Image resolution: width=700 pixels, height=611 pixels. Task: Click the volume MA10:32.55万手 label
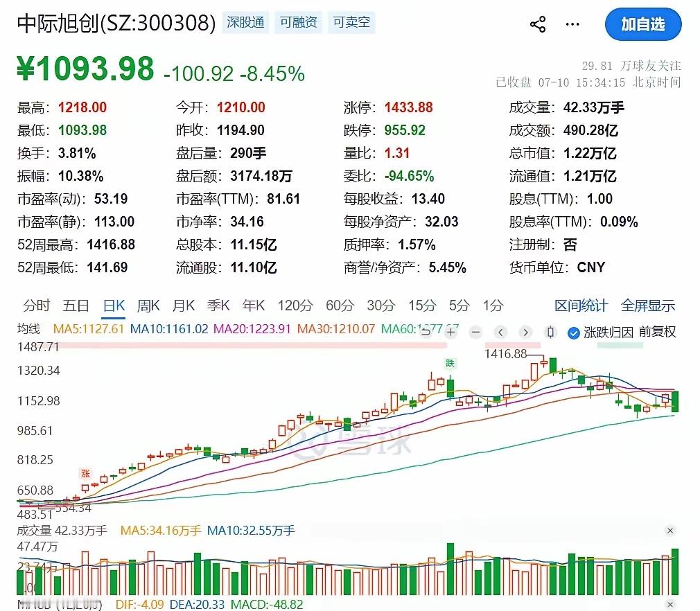251,531
